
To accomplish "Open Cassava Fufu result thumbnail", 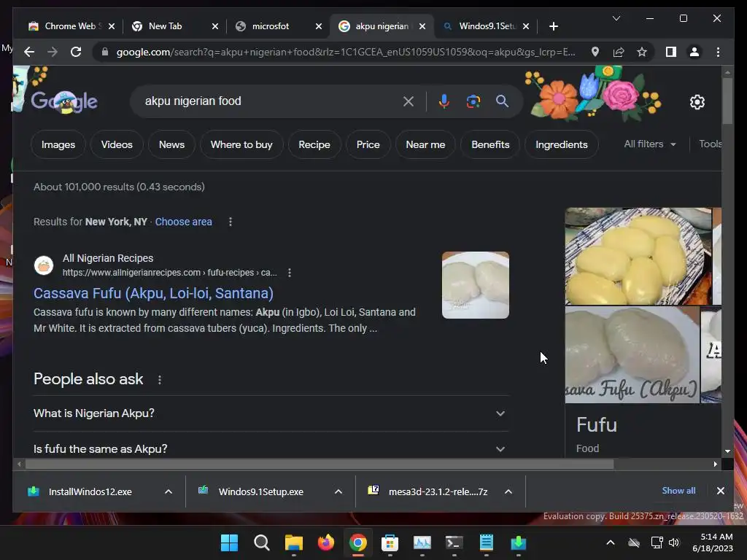I will pos(476,285).
